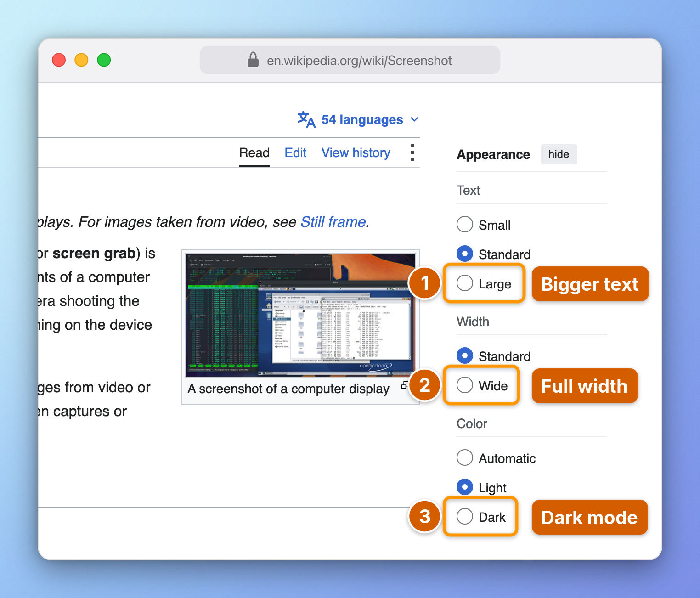Click the red close window button

pyautogui.click(x=59, y=60)
